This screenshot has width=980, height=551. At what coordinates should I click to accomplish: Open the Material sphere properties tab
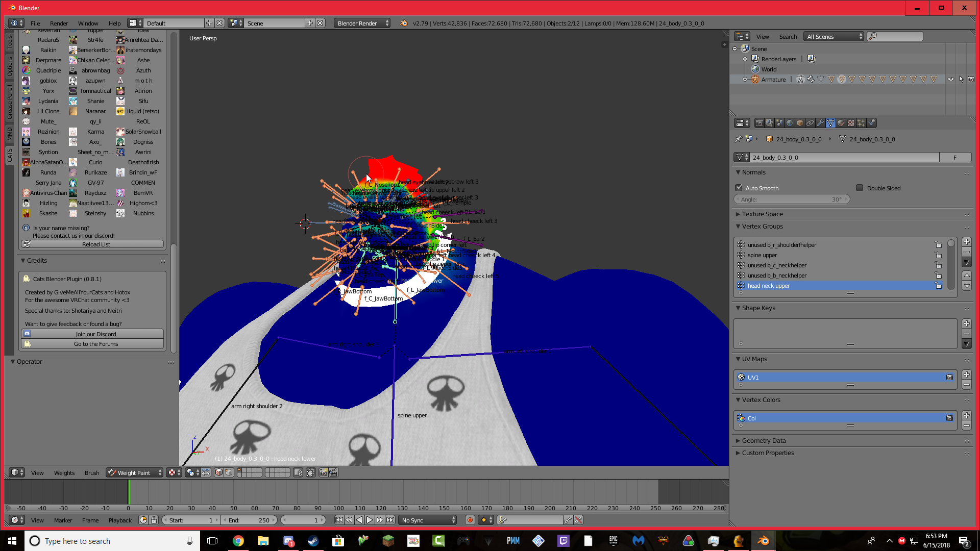(841, 123)
